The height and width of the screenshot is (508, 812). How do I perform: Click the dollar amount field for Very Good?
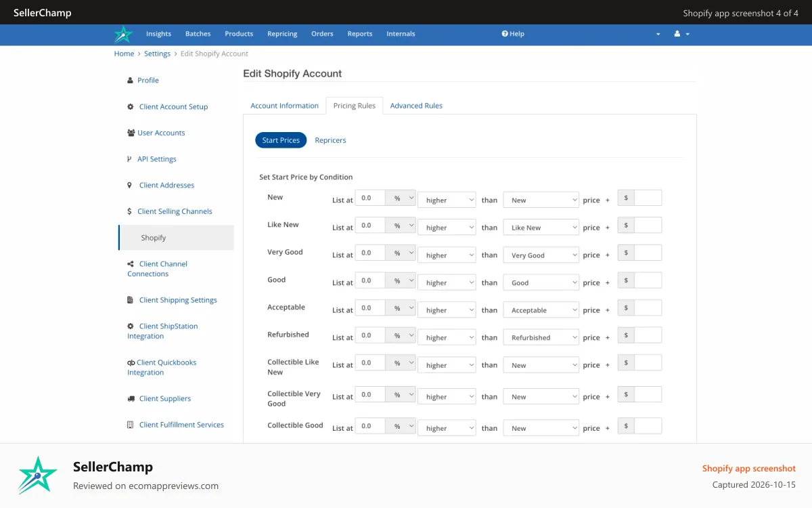click(x=648, y=253)
